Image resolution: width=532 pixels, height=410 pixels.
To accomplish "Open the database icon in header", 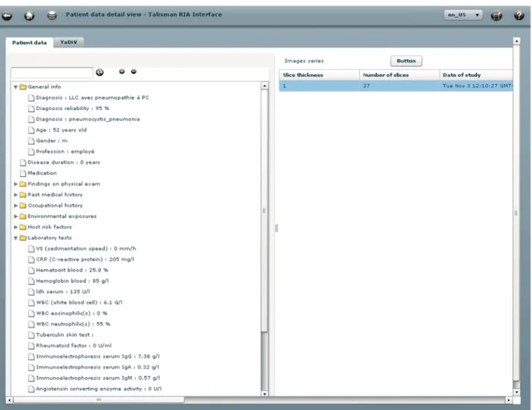I will point(52,15).
